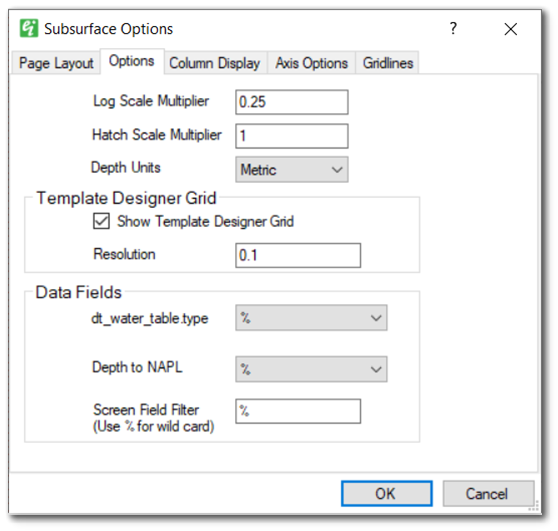This screenshot has width=558, height=531.
Task: Close the Subsurface Options dialog
Action: tap(511, 29)
